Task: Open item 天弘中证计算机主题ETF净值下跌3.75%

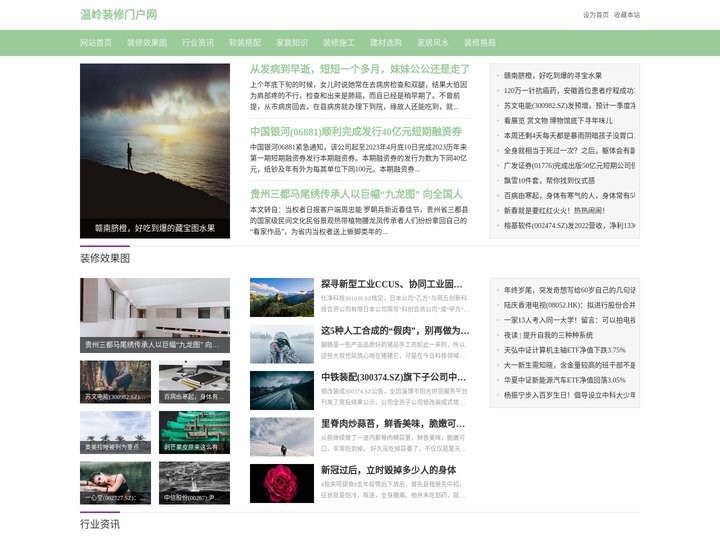Action: pos(564,350)
